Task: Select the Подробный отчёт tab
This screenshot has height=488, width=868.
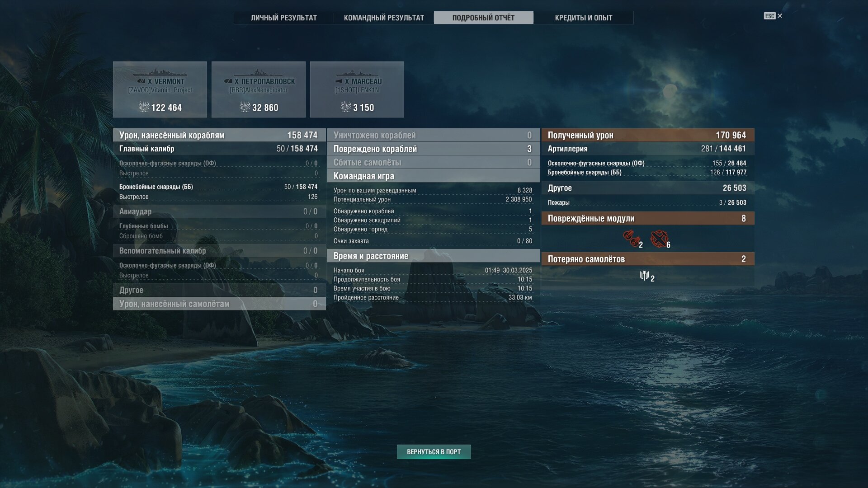Action: tap(484, 18)
